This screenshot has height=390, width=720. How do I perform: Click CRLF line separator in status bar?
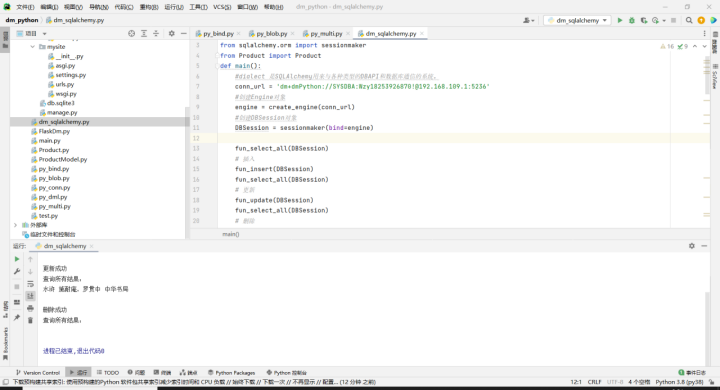[x=594, y=382]
